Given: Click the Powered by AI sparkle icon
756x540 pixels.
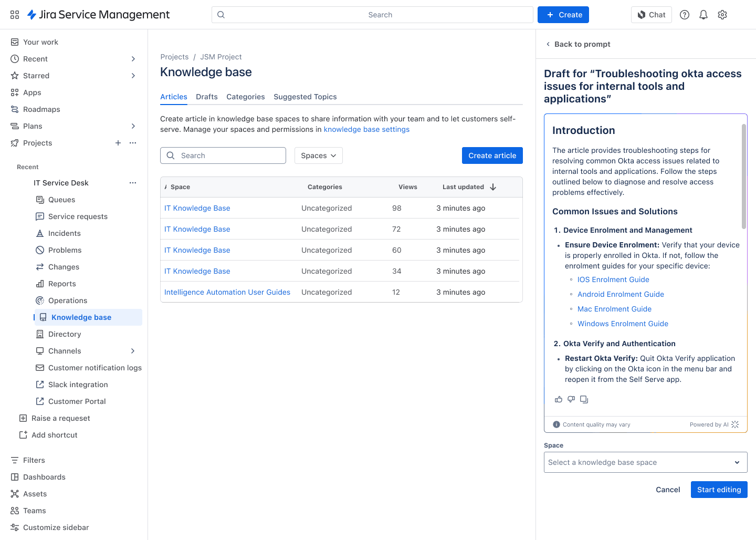Looking at the screenshot, I should [x=735, y=424].
